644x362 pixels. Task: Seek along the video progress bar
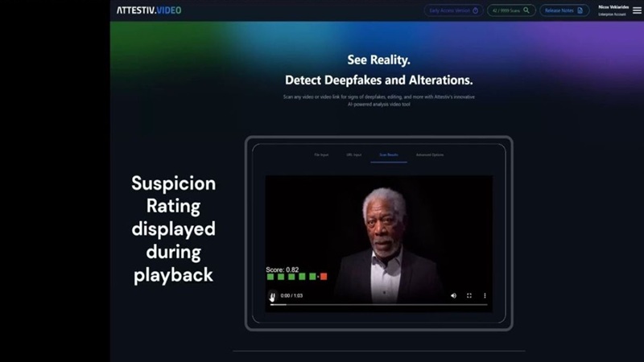tap(378, 305)
